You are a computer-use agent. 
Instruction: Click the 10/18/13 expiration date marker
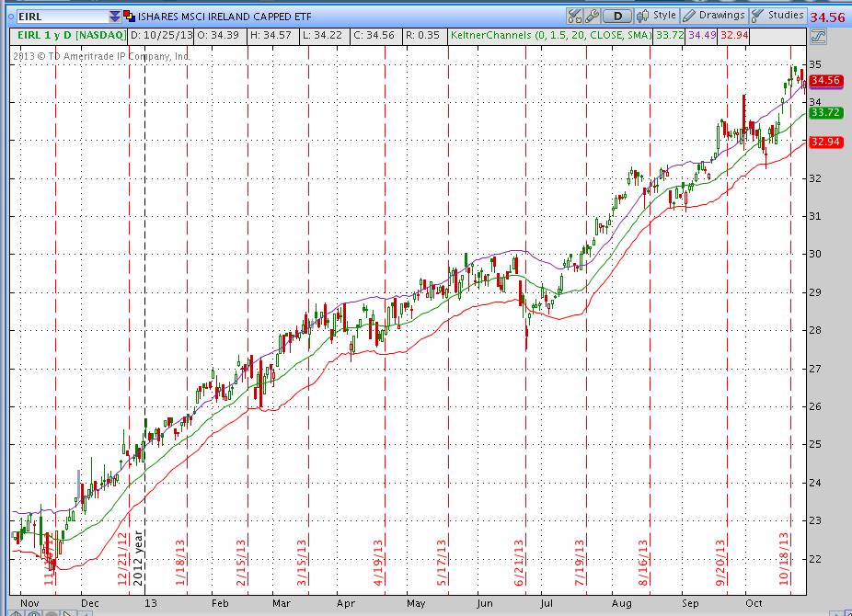pos(784,559)
